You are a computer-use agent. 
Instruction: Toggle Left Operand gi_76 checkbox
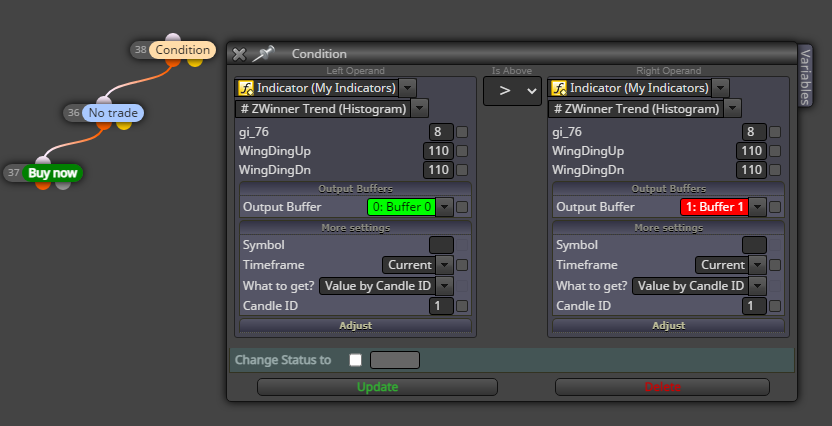tap(462, 132)
